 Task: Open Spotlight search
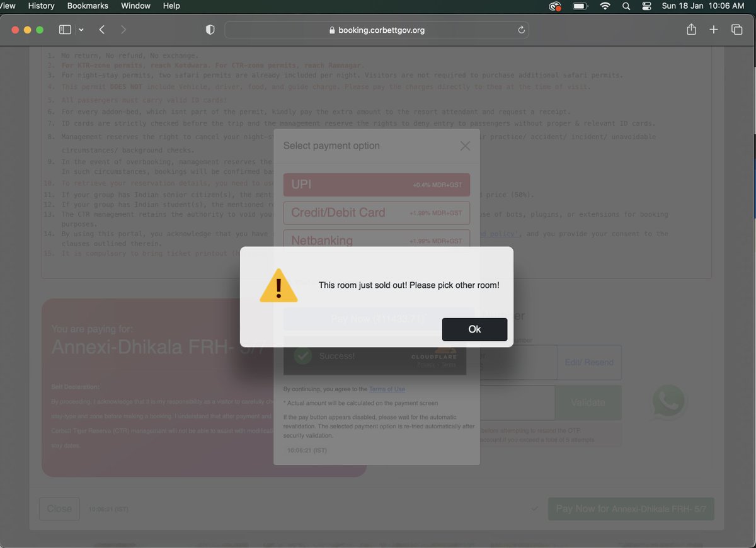pyautogui.click(x=626, y=6)
